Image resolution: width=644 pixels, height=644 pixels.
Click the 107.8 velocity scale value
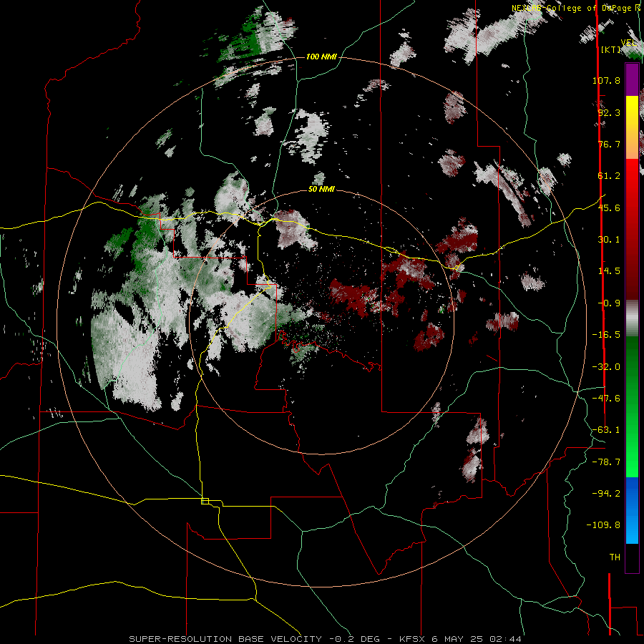pyautogui.click(x=606, y=80)
